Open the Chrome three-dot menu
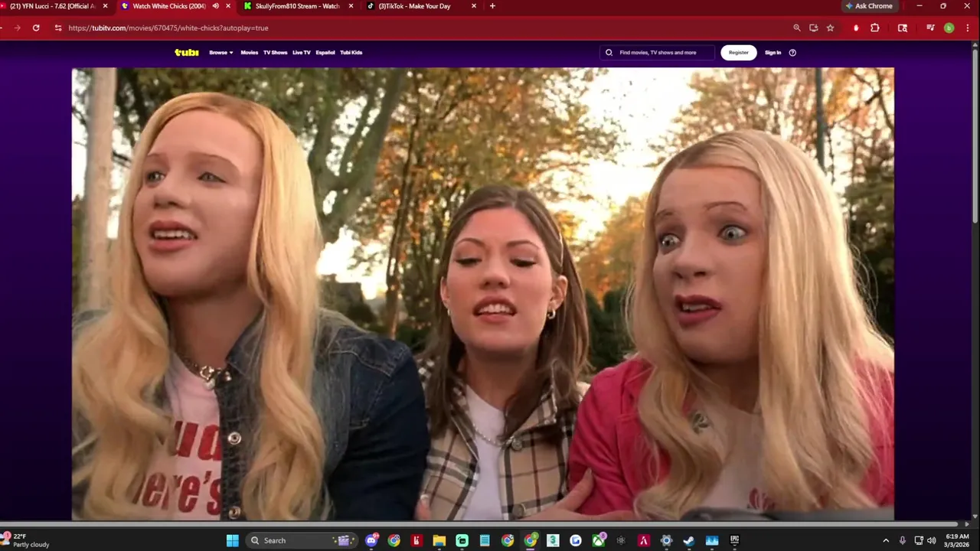Viewport: 980px width, 551px height. 967,28
